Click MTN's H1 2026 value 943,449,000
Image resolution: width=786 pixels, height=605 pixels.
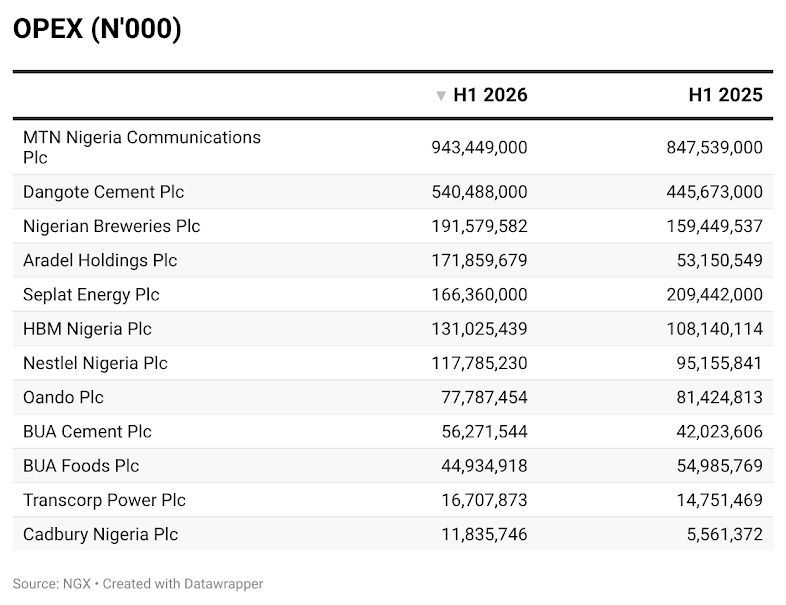coord(479,147)
